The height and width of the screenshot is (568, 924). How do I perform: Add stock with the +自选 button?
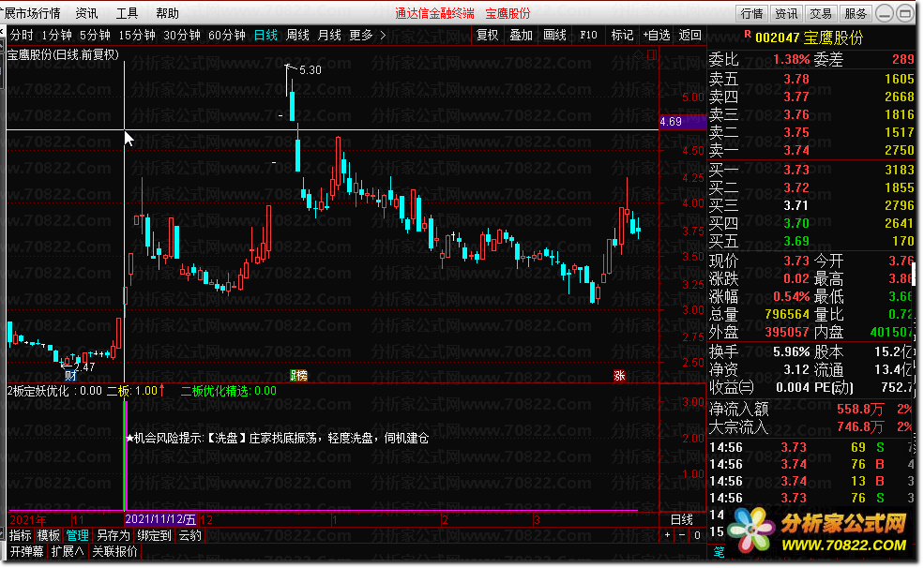tap(657, 36)
